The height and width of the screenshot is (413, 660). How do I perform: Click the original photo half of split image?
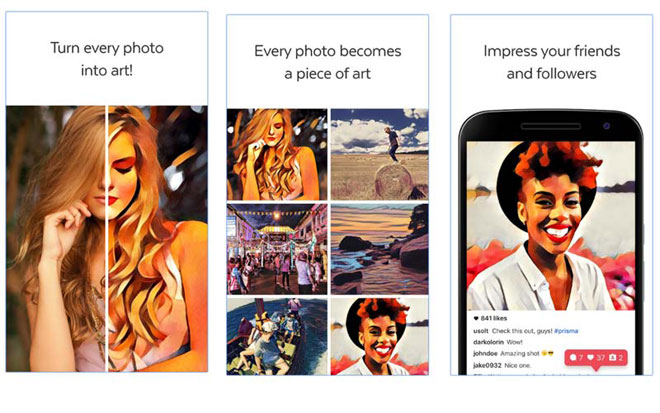pyautogui.click(x=56, y=238)
